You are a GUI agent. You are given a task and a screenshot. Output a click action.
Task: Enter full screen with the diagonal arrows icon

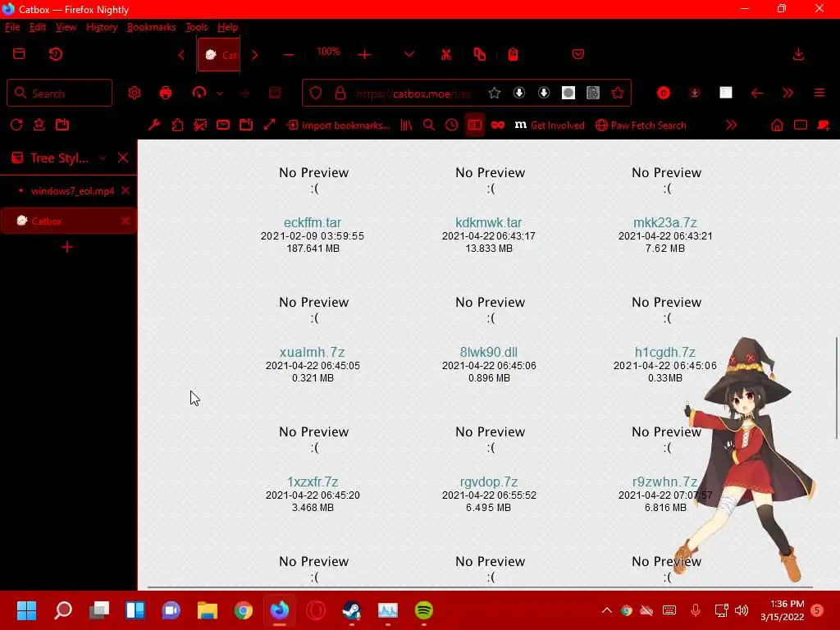pyautogui.click(x=269, y=125)
